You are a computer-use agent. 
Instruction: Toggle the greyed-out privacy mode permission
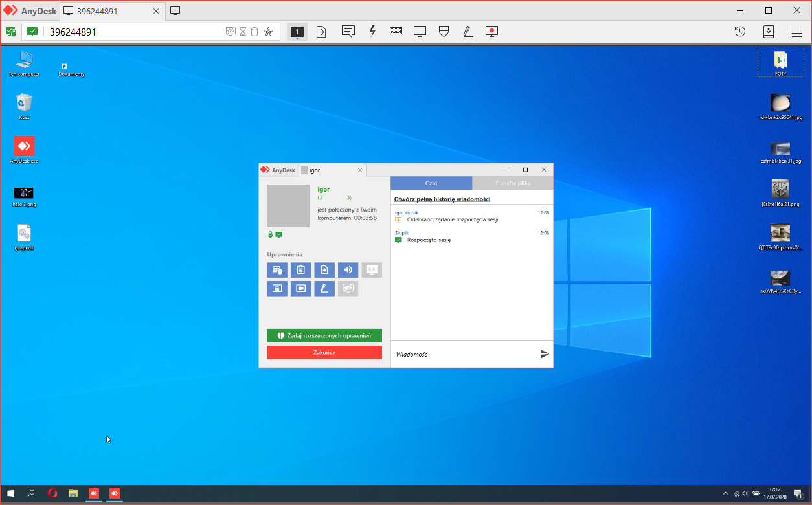348,289
